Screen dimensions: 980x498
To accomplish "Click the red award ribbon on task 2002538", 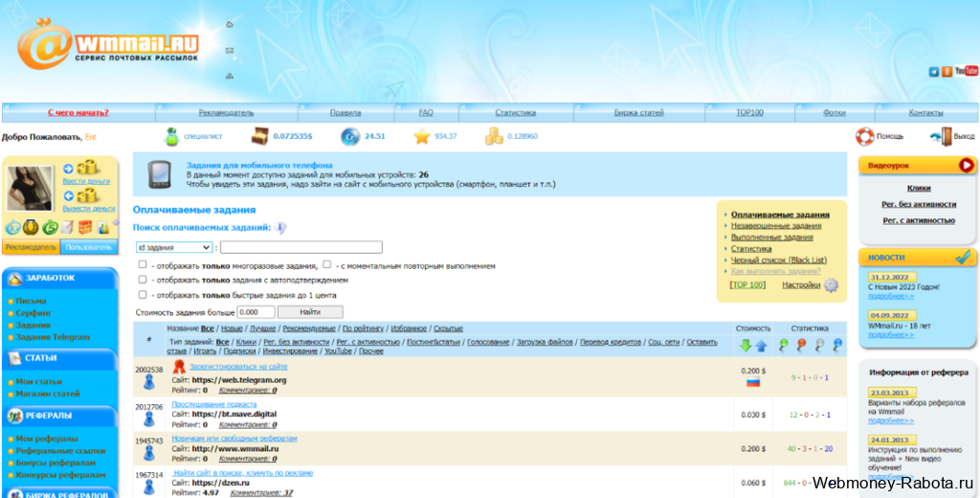I will (x=179, y=367).
